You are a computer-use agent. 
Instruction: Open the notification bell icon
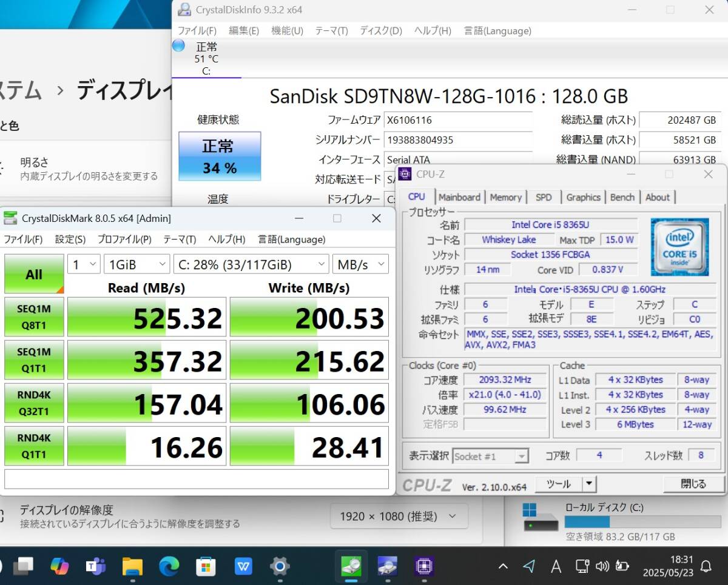coord(706,566)
